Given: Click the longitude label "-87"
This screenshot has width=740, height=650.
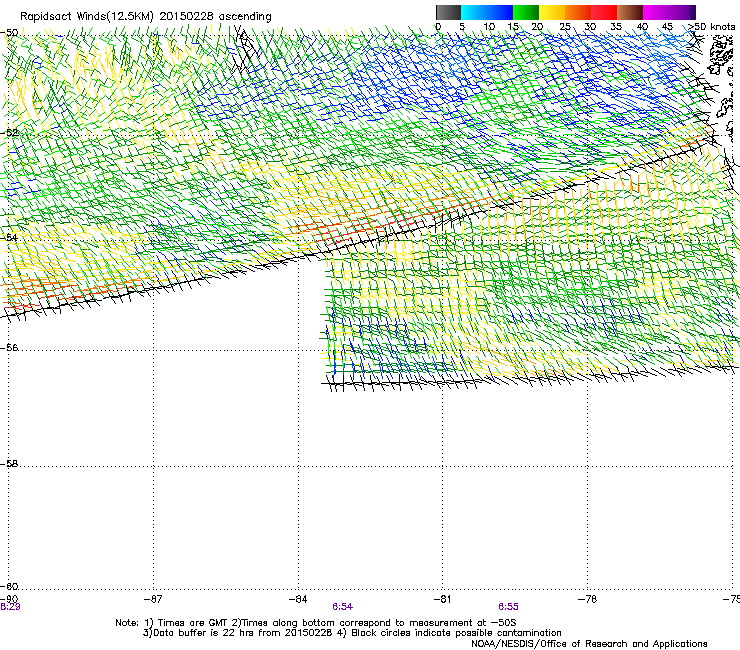Looking at the screenshot, I should 153,599.
